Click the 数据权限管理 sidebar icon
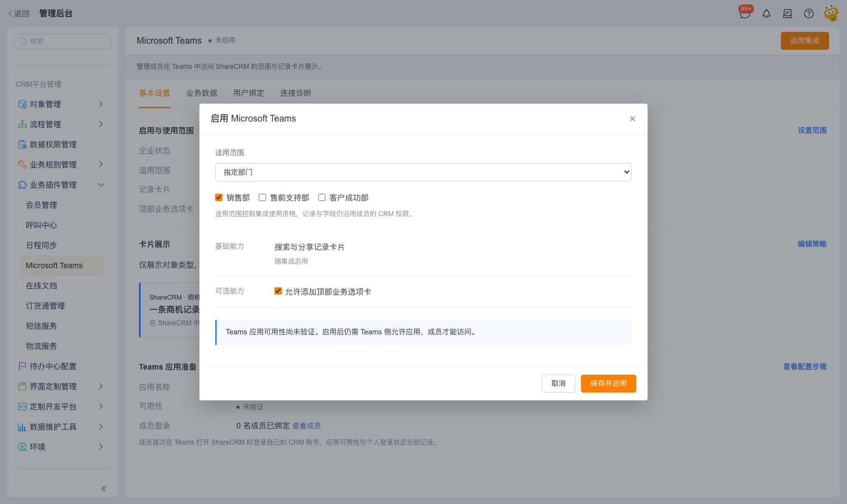The image size is (847, 504). [22, 144]
